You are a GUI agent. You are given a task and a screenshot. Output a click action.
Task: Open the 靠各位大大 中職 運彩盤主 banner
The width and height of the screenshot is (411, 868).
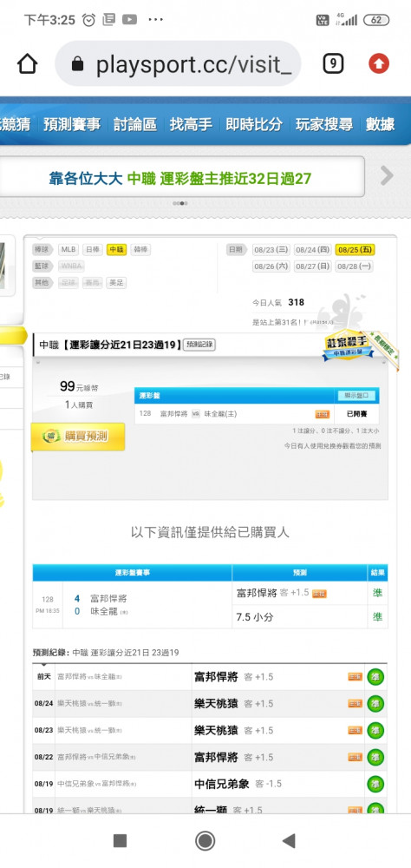(x=181, y=177)
